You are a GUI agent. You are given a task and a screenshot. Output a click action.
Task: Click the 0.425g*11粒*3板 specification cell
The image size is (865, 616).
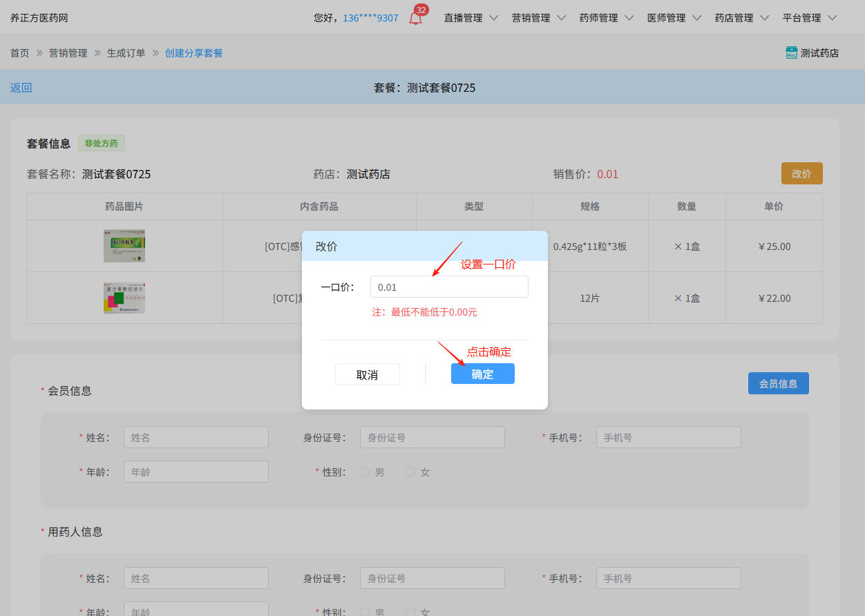coord(590,246)
